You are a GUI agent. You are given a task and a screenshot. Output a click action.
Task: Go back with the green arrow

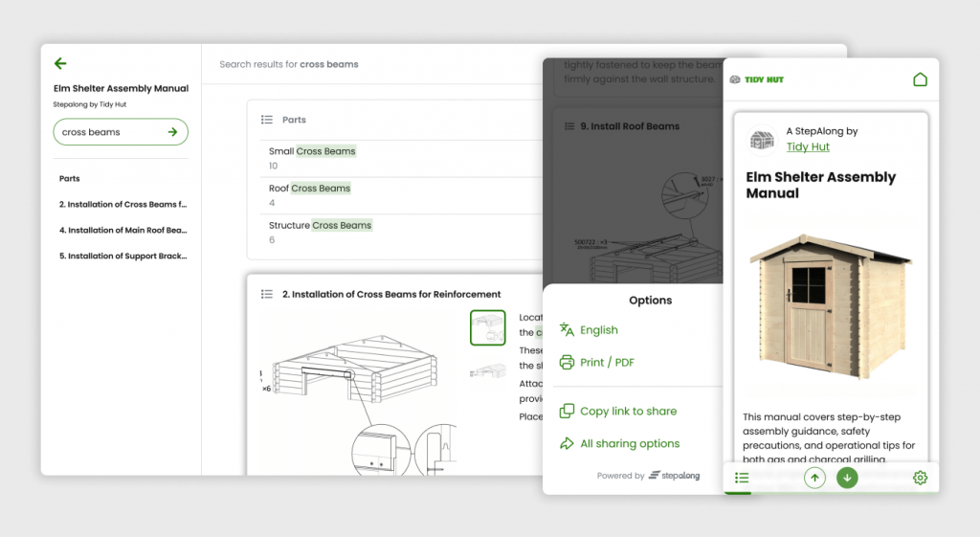(60, 63)
